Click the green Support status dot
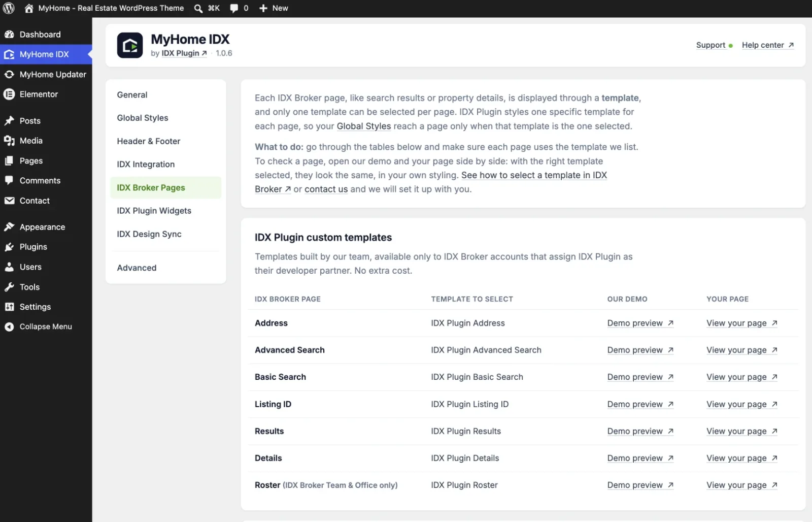 pos(731,46)
